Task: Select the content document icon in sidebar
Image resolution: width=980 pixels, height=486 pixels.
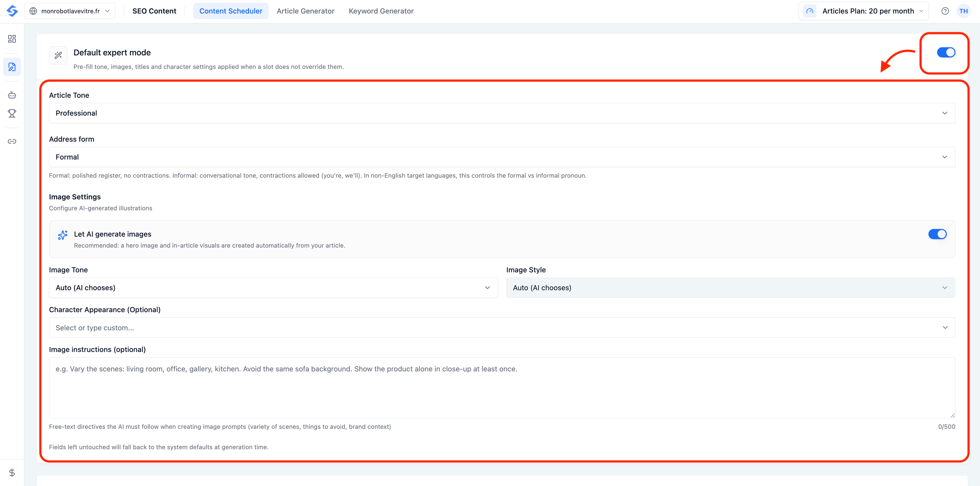Action: click(x=12, y=67)
